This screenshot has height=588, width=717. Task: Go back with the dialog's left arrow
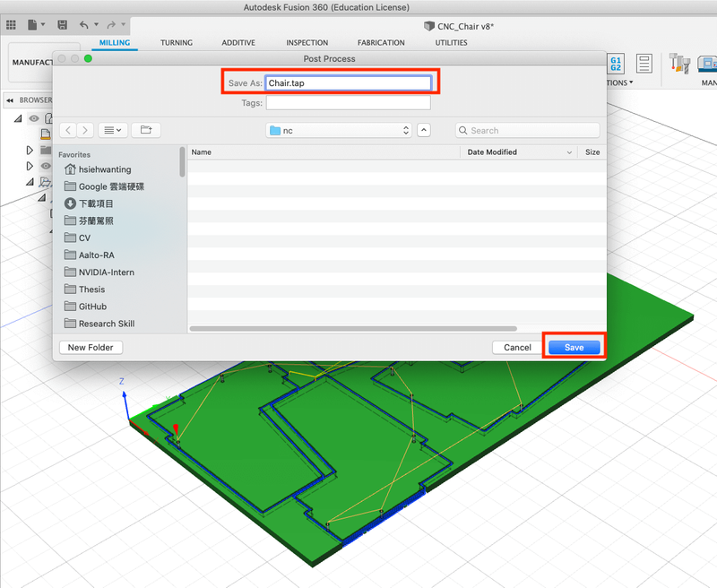click(x=67, y=130)
